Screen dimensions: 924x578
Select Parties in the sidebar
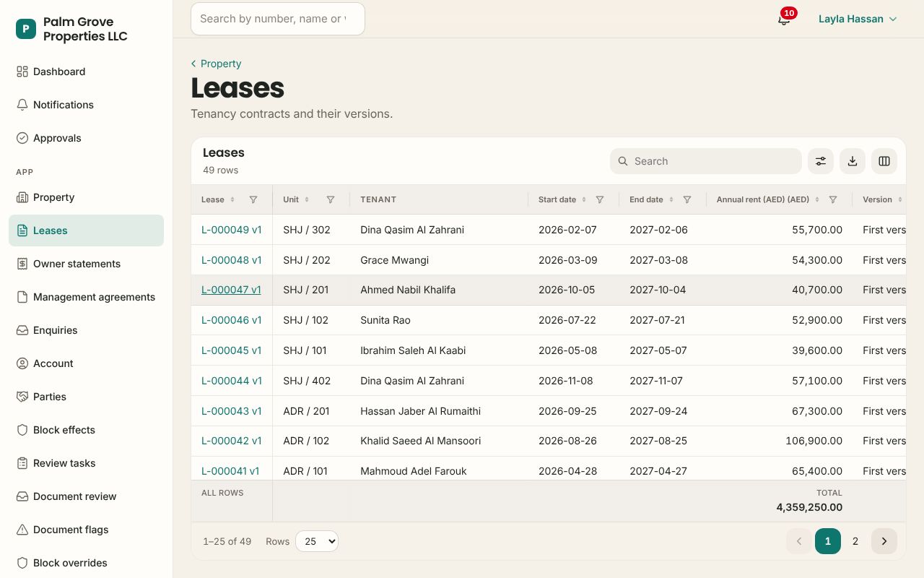coord(87,397)
